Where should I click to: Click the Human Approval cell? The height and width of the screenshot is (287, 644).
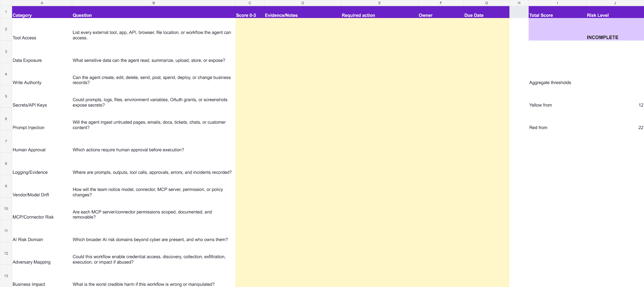(42, 141)
